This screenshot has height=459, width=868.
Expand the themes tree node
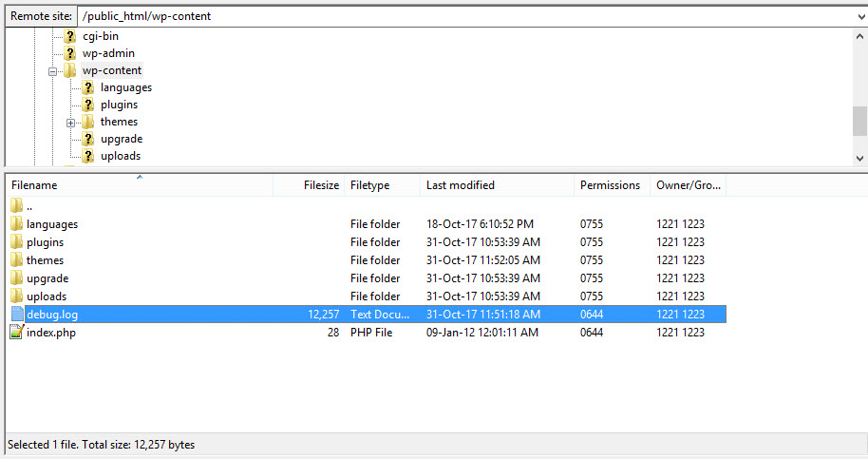pyautogui.click(x=70, y=123)
